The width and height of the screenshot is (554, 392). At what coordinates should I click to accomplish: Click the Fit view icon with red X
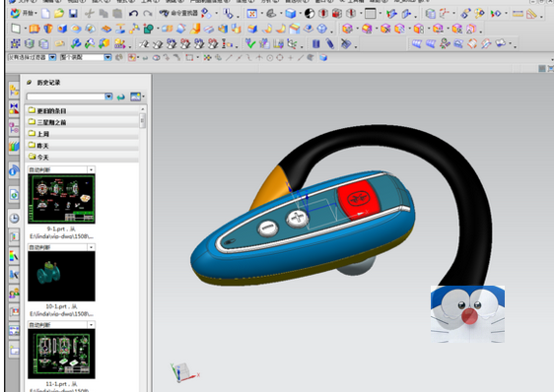click(252, 14)
